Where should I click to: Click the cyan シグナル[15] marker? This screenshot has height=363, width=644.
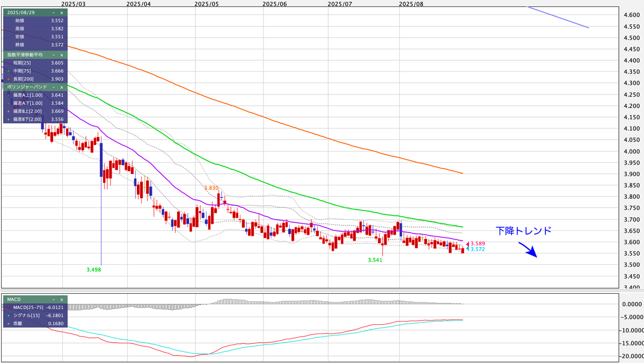(9, 315)
